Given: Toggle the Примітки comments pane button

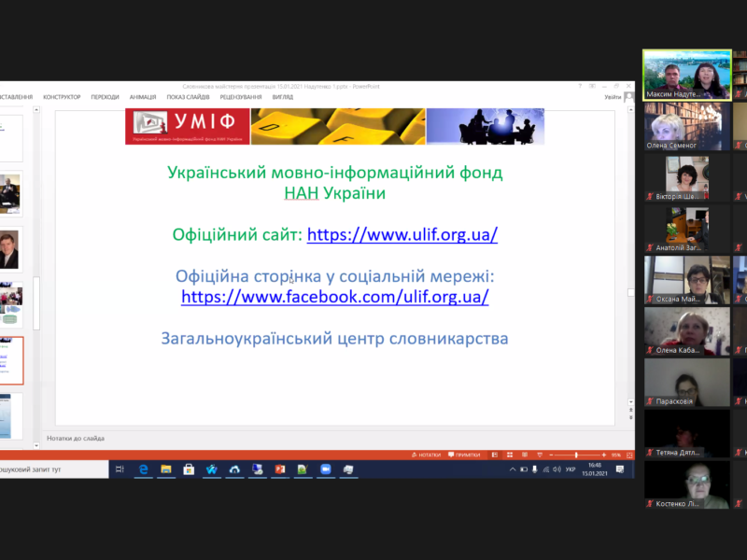Looking at the screenshot, I should tap(464, 455).
